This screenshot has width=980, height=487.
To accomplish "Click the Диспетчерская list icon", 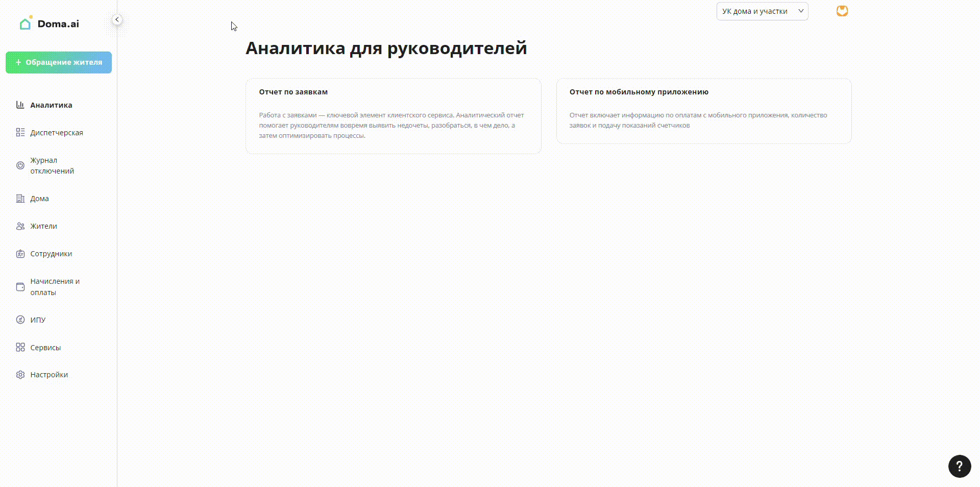I will click(x=20, y=132).
